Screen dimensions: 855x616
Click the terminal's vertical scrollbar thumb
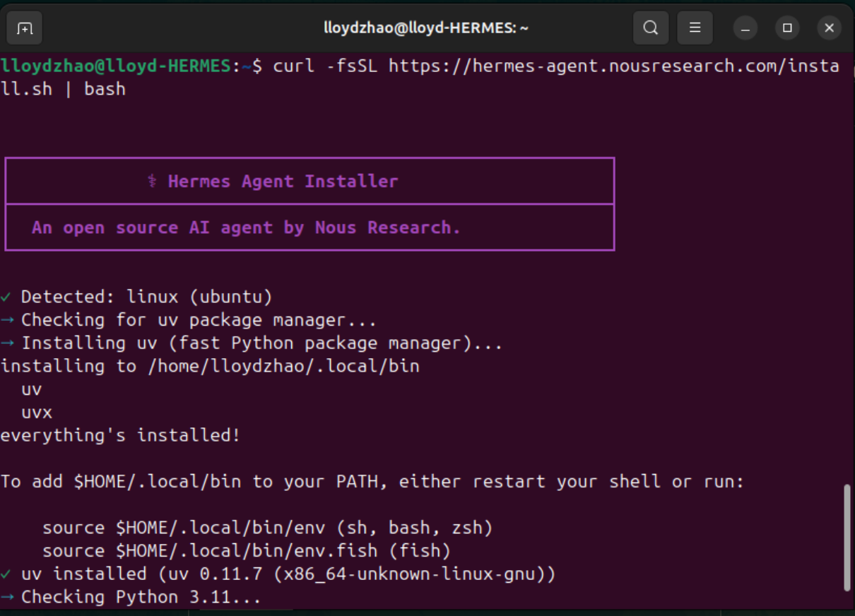[847, 537]
